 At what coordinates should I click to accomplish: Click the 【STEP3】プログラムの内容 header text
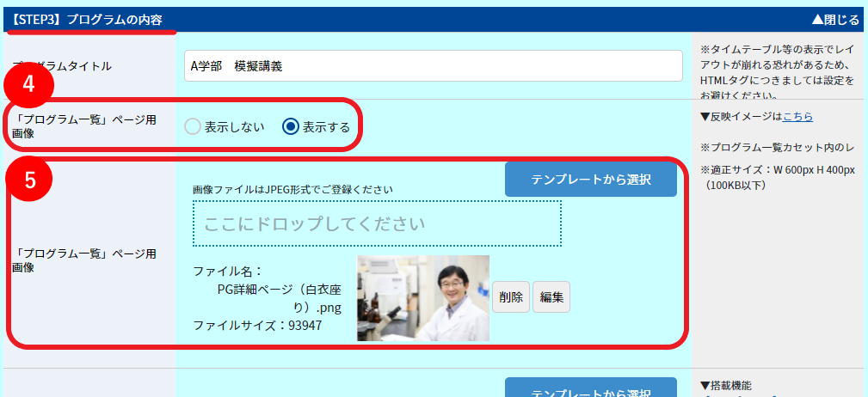tap(87, 20)
